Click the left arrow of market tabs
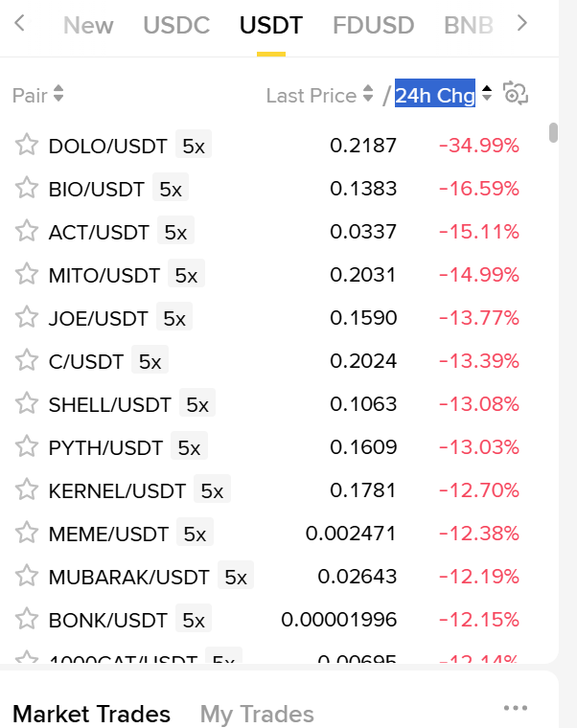Image resolution: width=577 pixels, height=728 pixels. (x=19, y=23)
